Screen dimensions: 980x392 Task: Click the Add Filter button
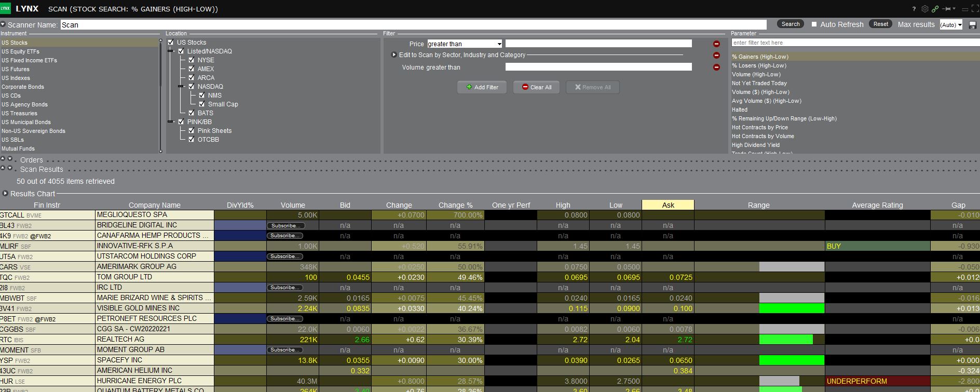click(x=482, y=87)
